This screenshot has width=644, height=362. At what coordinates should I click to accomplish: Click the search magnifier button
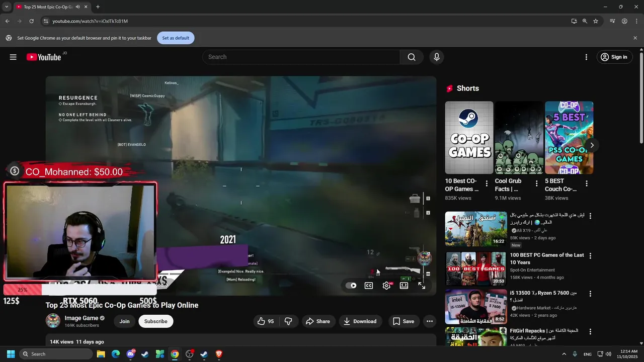(412, 57)
